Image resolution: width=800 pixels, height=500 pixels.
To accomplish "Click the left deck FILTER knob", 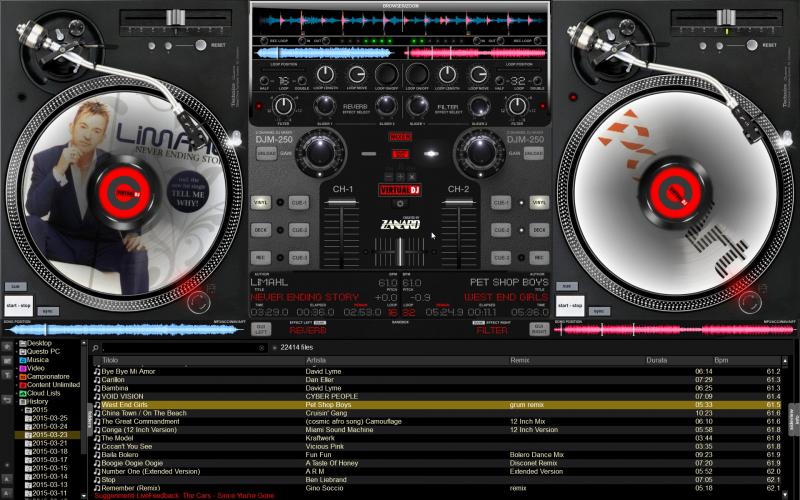I will [x=283, y=106].
